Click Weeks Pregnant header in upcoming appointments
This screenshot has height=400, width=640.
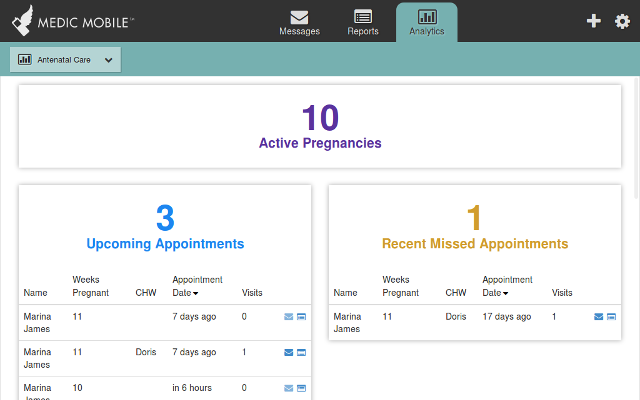91,286
